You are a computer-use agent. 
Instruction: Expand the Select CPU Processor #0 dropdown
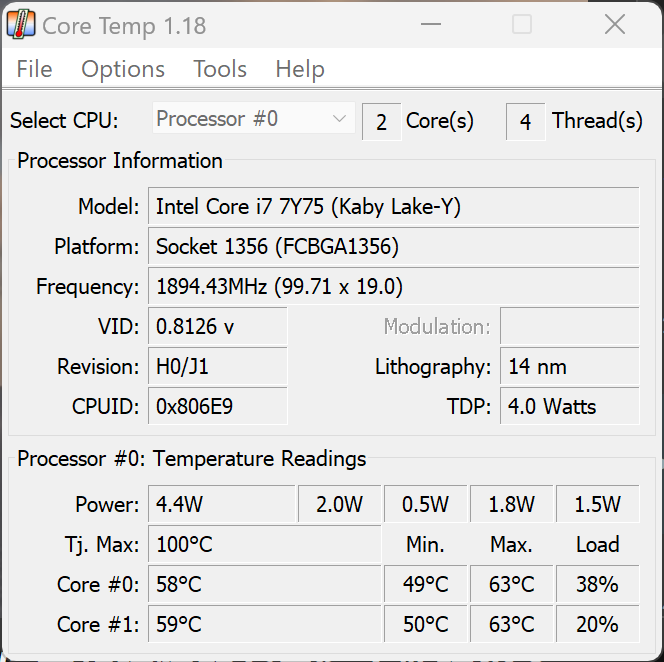coord(254,118)
